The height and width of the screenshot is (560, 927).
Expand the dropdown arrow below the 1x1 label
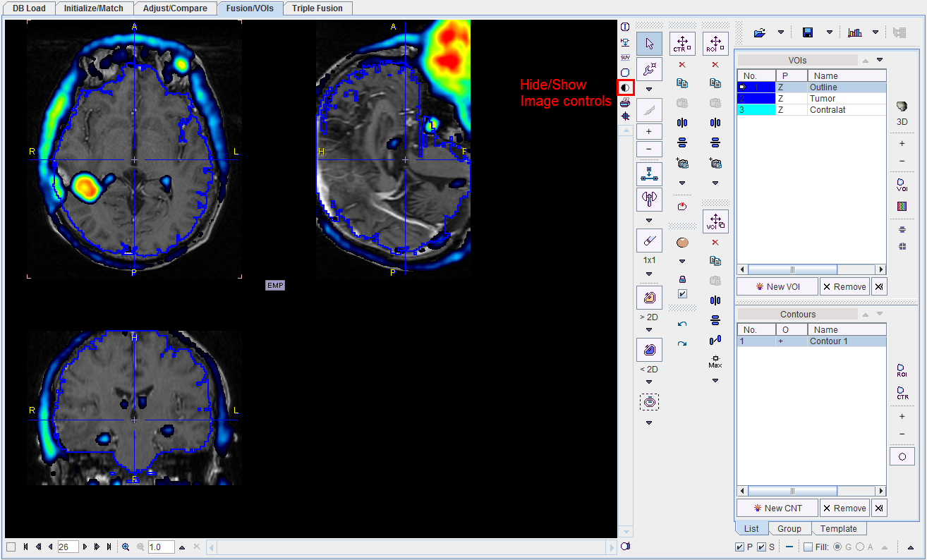coord(649,274)
